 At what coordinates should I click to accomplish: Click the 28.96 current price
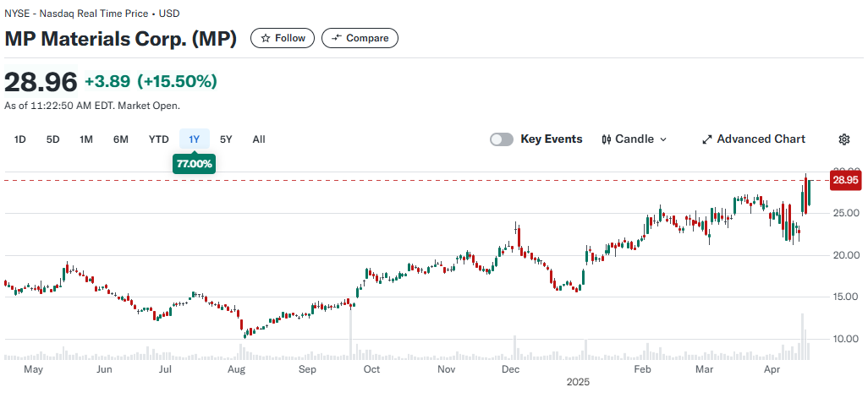tap(41, 82)
